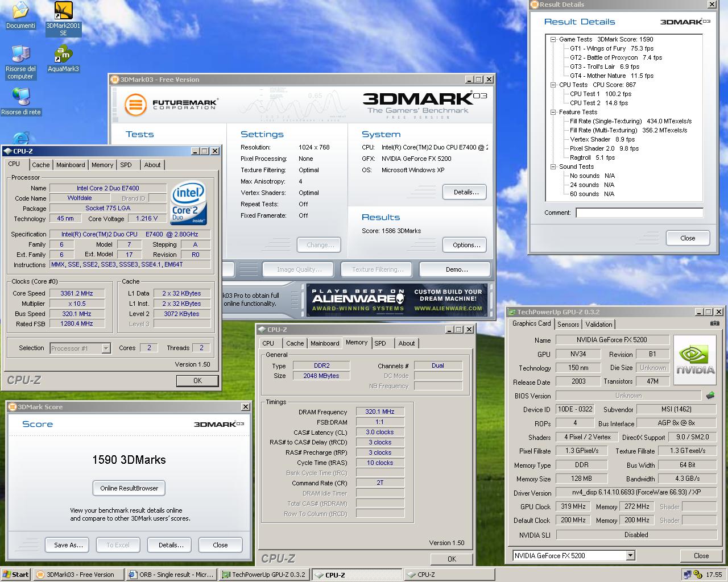This screenshot has height=582, width=728.
Task: Click Details... in 3DMark Score window
Action: (171, 544)
